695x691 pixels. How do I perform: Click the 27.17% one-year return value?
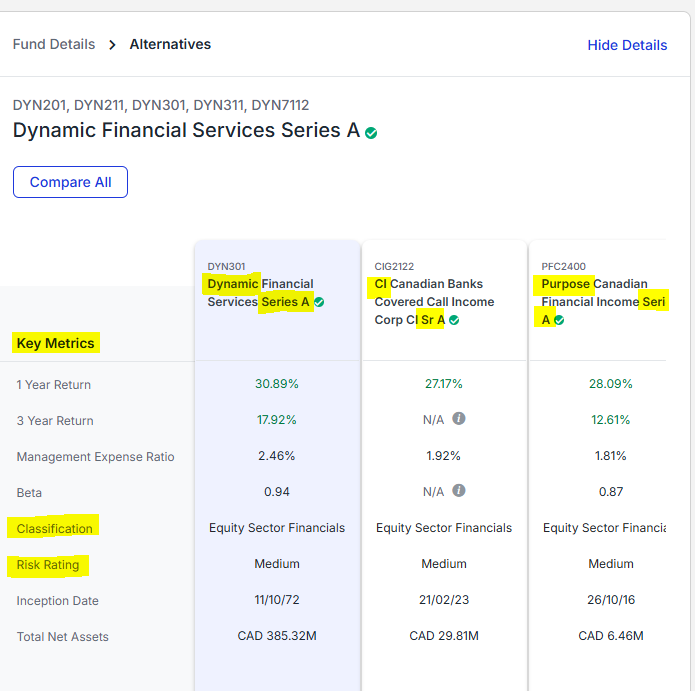pos(444,384)
